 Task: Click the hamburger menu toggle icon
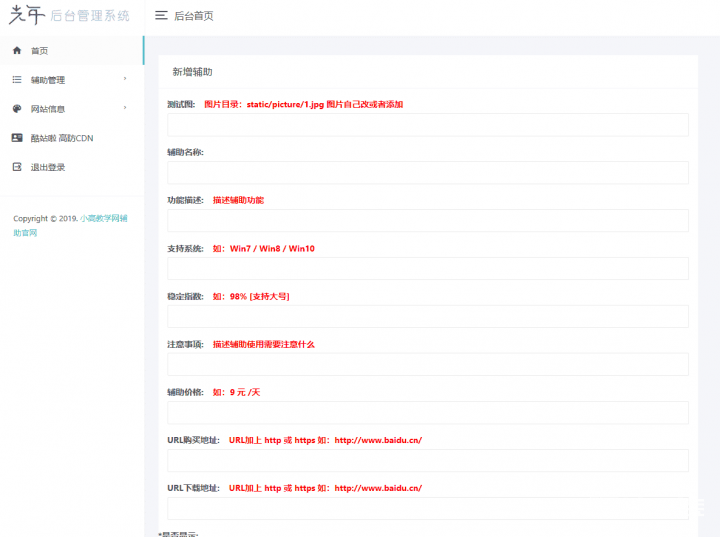pos(161,16)
